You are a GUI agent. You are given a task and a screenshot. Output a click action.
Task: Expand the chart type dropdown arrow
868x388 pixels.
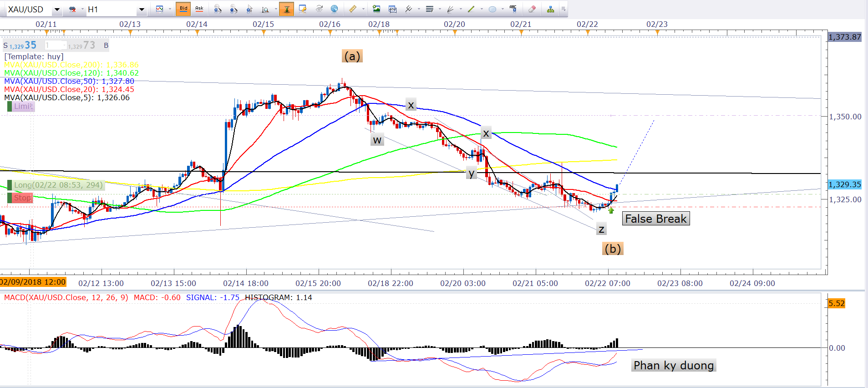click(x=170, y=9)
